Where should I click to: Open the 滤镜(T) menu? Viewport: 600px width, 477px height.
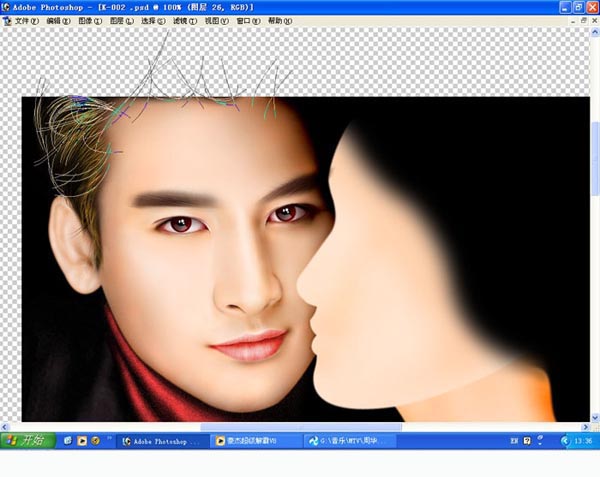(185, 21)
